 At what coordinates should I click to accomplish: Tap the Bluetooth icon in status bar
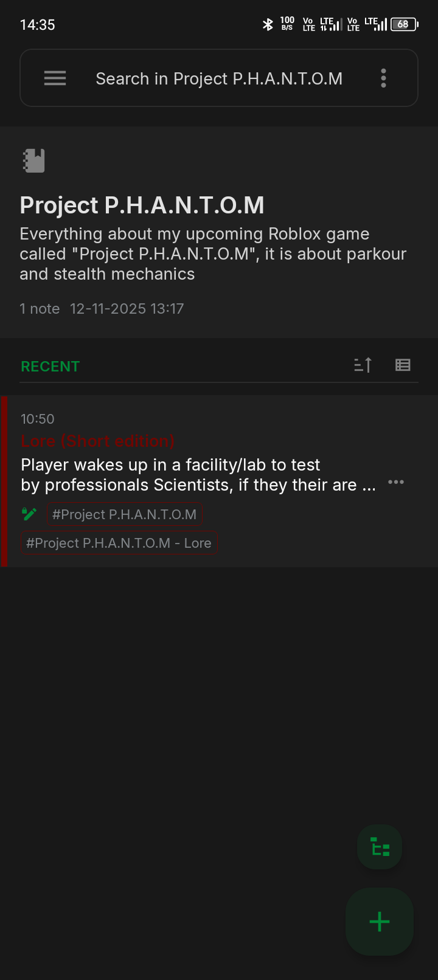(268, 24)
